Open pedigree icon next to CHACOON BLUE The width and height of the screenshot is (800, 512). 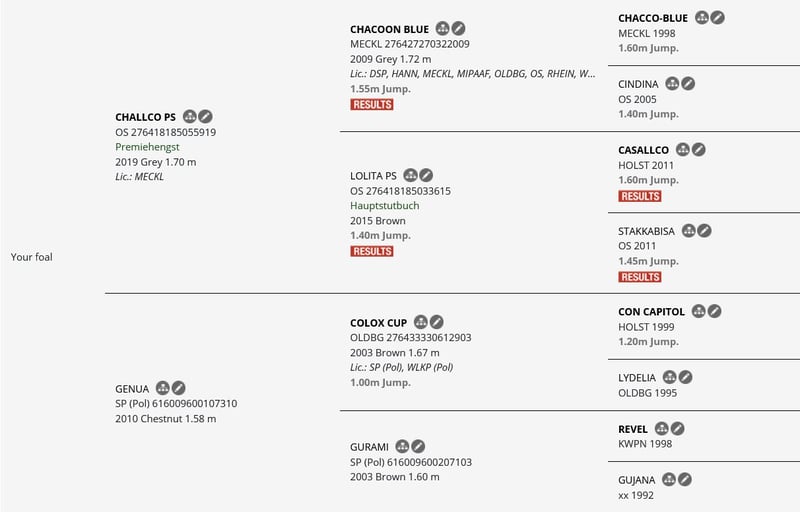click(443, 29)
